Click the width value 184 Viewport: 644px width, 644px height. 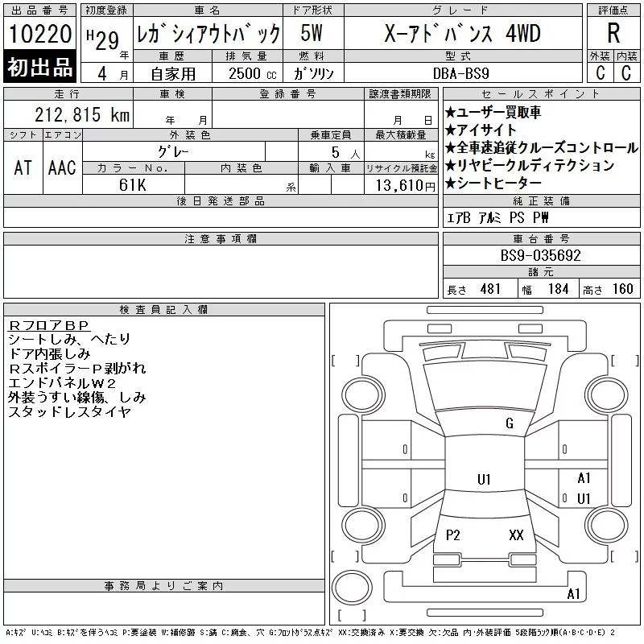point(558,289)
